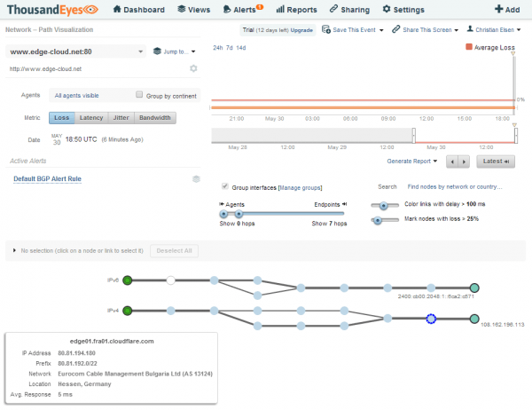Viewport: 532px width, 410px height.
Task: Open the Views menu
Action: (x=193, y=10)
